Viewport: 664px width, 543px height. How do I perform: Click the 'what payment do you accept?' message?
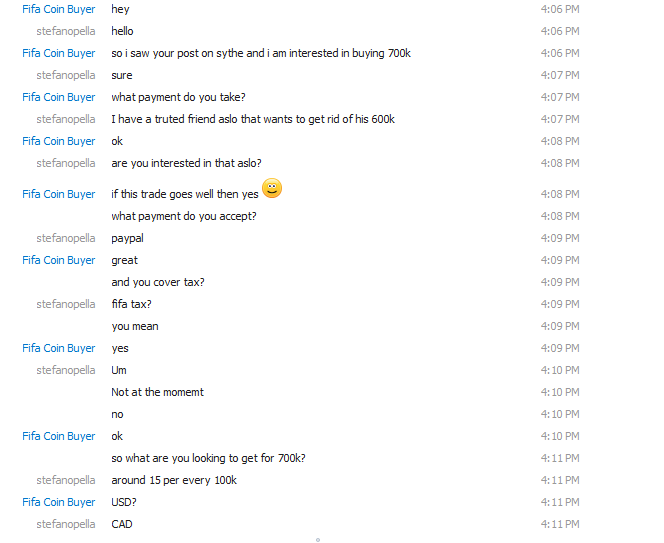(x=184, y=216)
